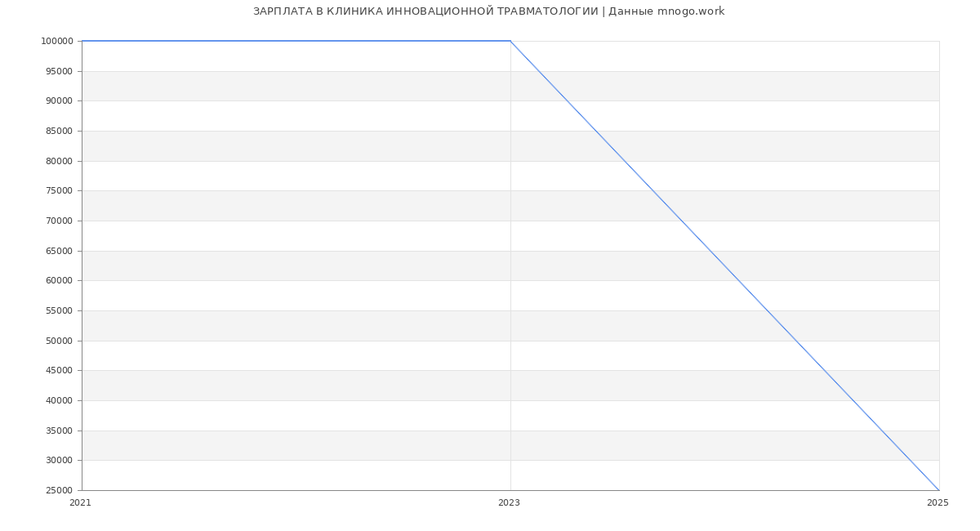The height and width of the screenshot is (531, 980).
Task: Click the chart title text
Action: pos(488,11)
